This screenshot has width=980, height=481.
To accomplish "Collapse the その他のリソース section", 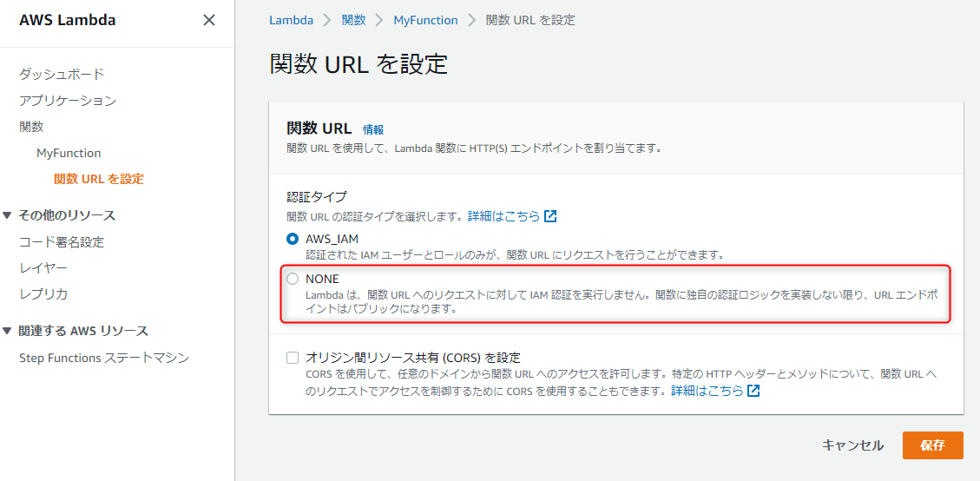I will tap(8, 215).
